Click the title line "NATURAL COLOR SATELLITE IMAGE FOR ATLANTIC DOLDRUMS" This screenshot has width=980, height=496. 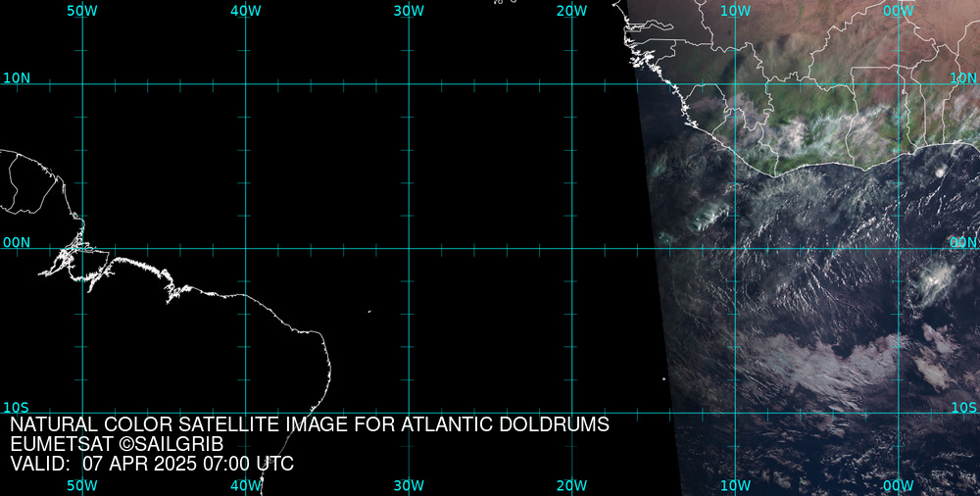[310, 424]
